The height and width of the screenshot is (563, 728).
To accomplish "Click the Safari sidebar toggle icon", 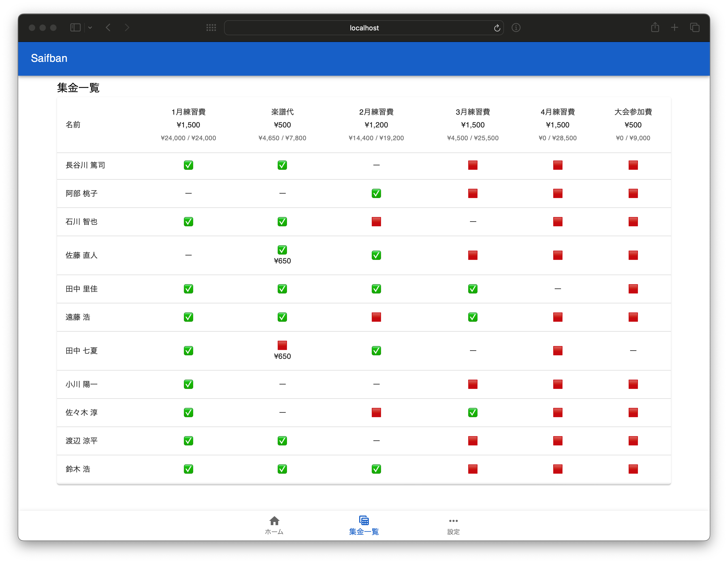I will click(x=76, y=28).
